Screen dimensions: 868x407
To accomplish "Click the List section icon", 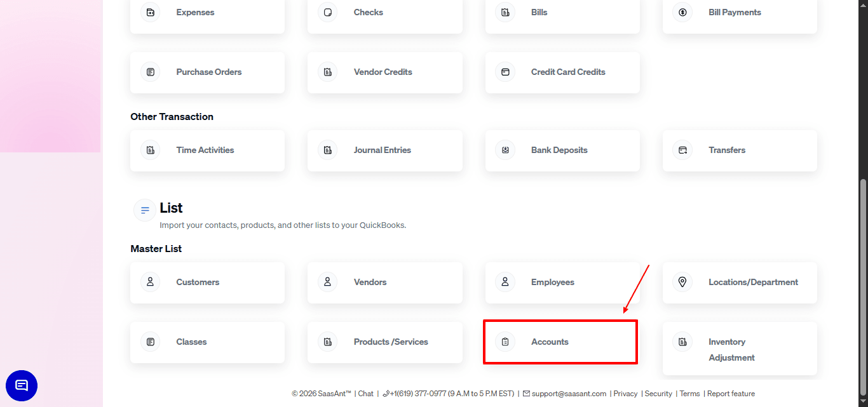I will (145, 210).
